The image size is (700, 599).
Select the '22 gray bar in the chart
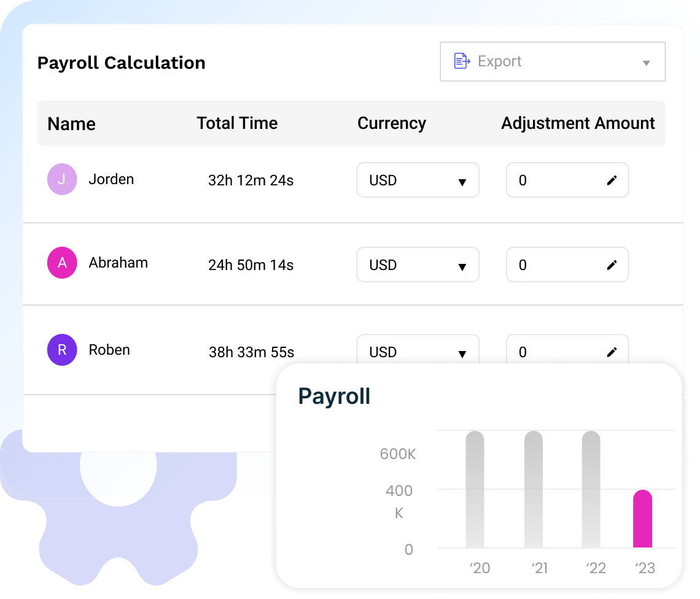click(591, 491)
